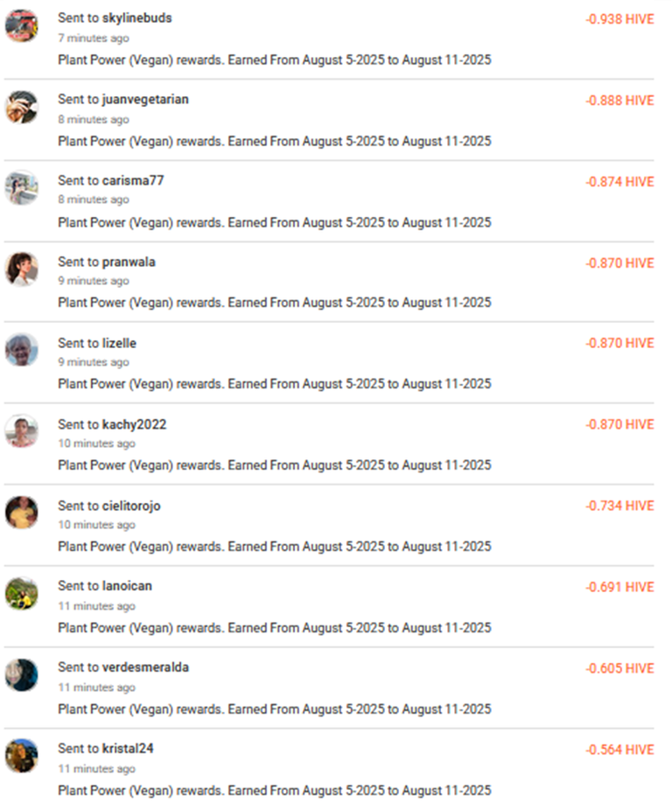Go to the pranwala account link
Image resolution: width=672 pixels, height=803 pixels.
point(129,262)
